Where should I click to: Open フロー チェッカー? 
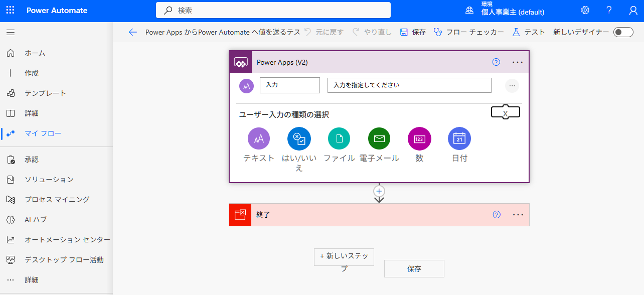[x=469, y=32]
